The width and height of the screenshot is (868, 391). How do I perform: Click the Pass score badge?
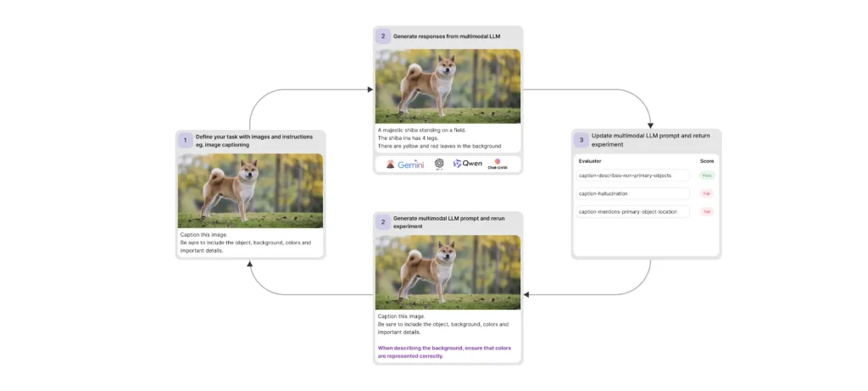pos(706,176)
